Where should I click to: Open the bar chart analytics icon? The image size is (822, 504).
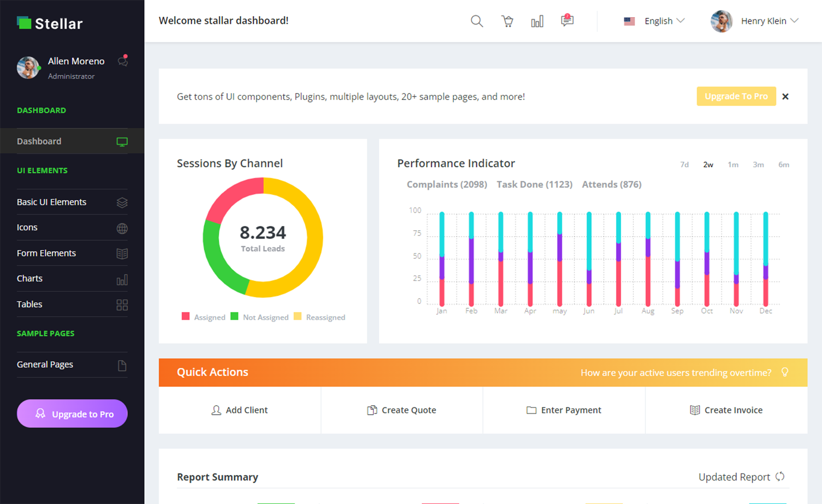point(537,20)
